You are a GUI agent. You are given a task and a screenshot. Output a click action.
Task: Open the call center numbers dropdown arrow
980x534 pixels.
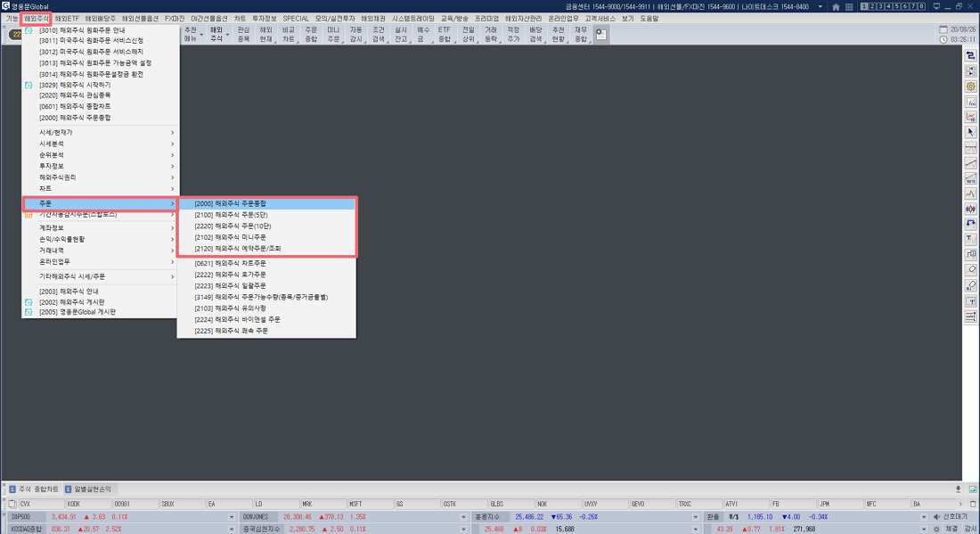coord(820,7)
